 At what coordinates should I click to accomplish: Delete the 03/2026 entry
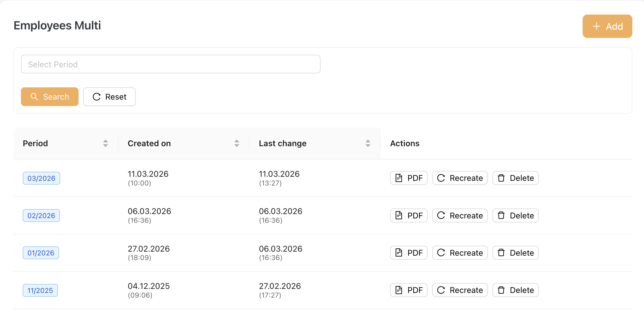coord(515,178)
